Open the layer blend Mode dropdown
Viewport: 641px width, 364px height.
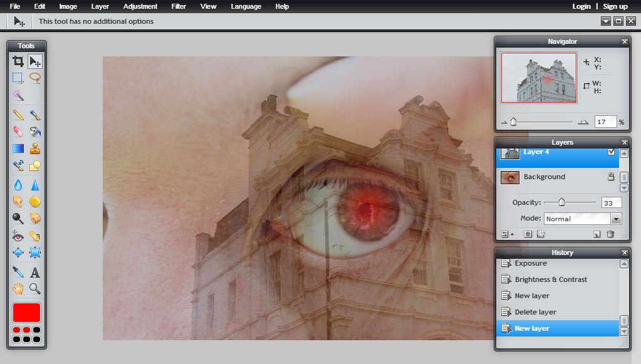(x=616, y=219)
